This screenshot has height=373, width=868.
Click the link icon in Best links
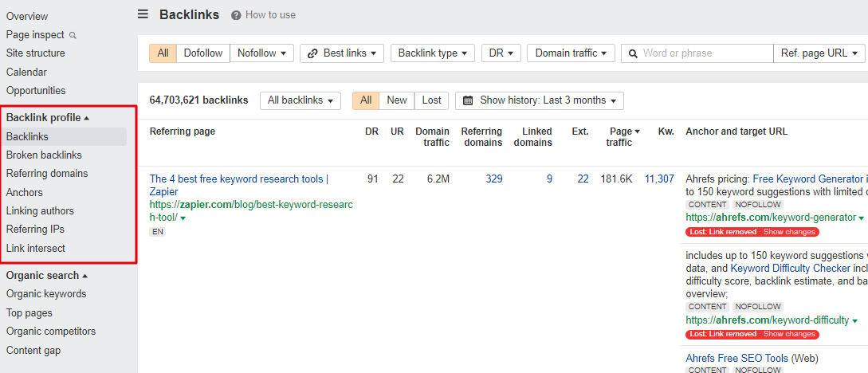point(312,53)
